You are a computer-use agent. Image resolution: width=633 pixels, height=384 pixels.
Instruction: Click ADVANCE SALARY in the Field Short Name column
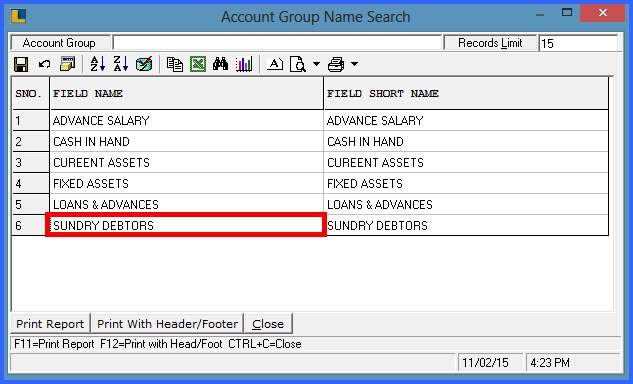[466, 120]
